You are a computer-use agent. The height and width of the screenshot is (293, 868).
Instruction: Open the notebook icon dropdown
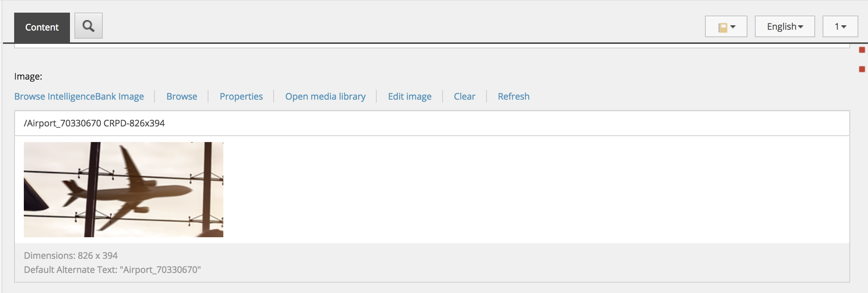[726, 27]
